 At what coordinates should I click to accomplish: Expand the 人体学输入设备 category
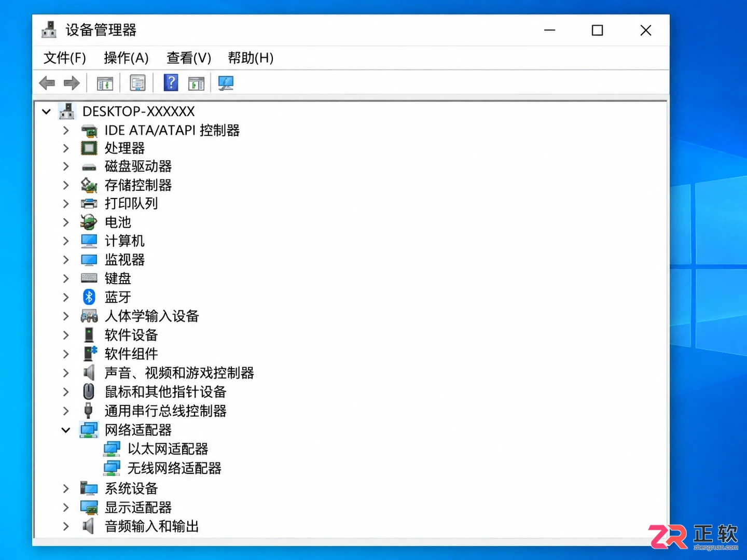coord(66,316)
